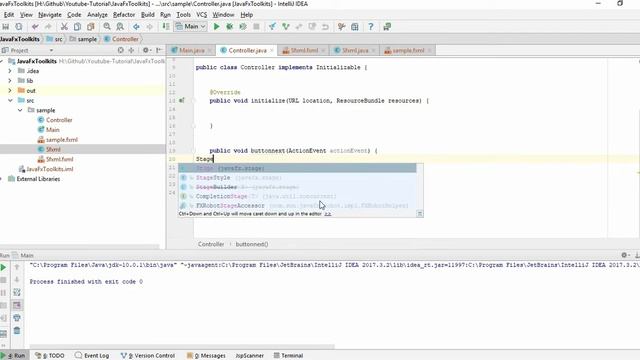Image resolution: width=640 pixels, height=360 pixels.
Task: Click the Run console horizontal scrollbar
Action: pos(182,347)
